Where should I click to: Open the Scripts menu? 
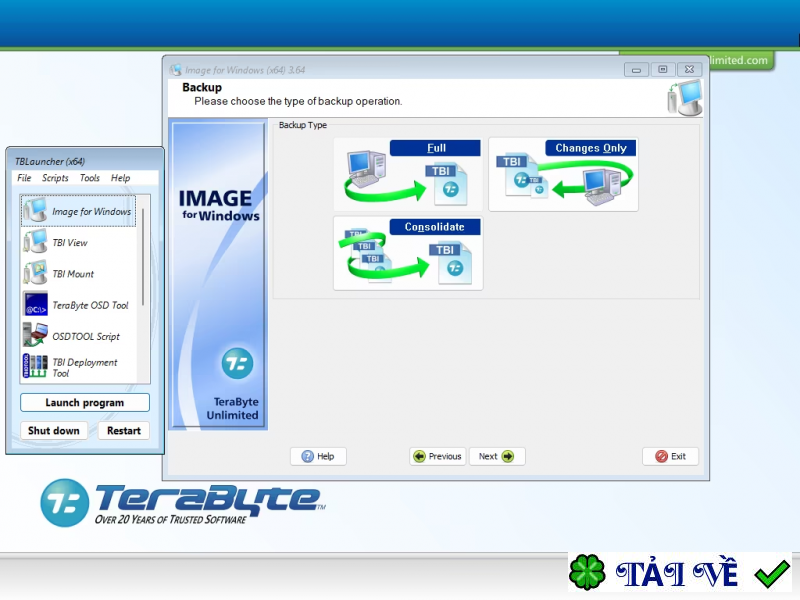point(56,178)
